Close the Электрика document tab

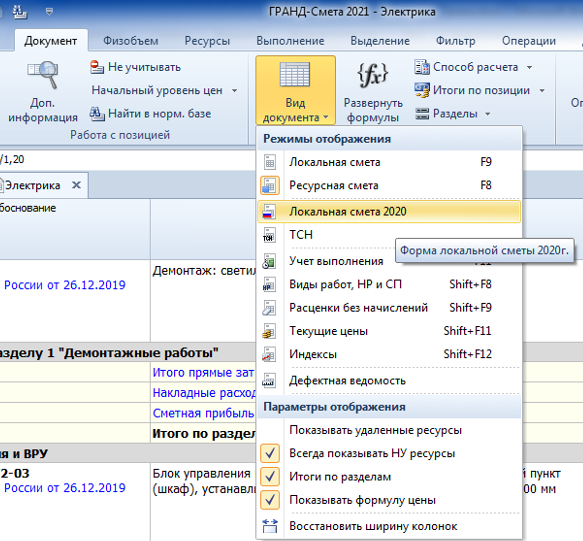pos(76,185)
